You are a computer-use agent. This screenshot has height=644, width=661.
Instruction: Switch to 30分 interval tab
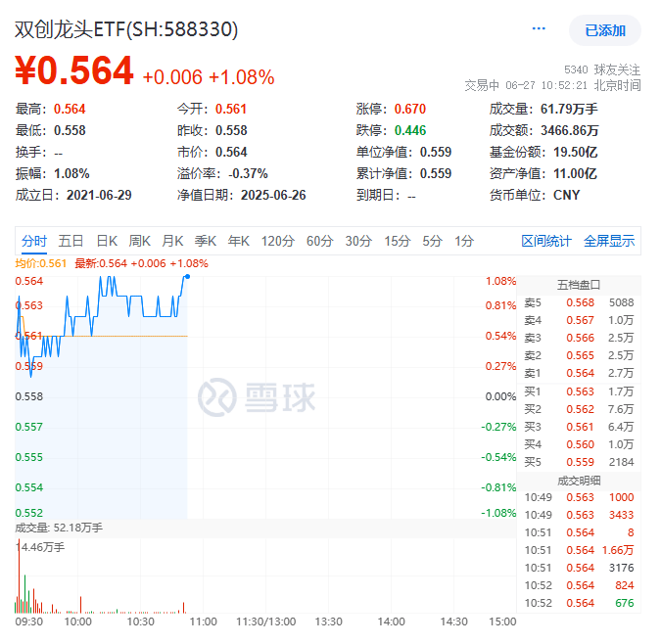[358, 241]
